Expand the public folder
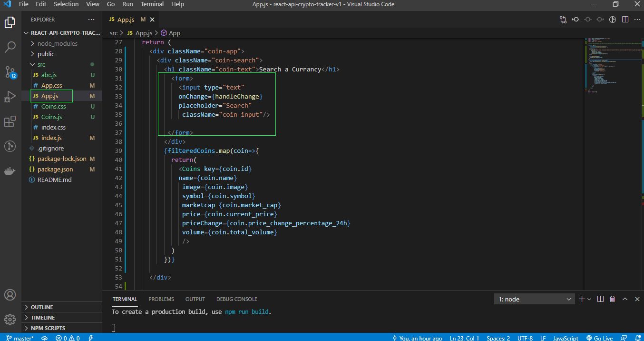 point(62,54)
